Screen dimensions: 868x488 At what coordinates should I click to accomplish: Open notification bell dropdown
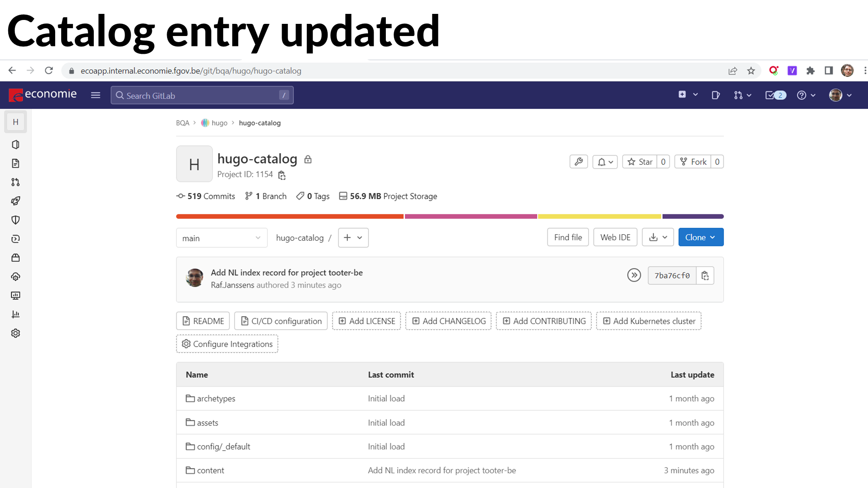[605, 162]
